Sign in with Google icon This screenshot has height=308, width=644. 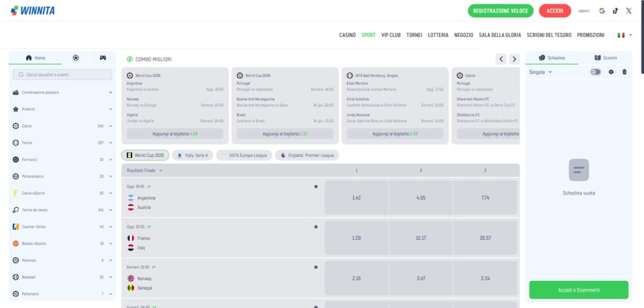point(602,11)
